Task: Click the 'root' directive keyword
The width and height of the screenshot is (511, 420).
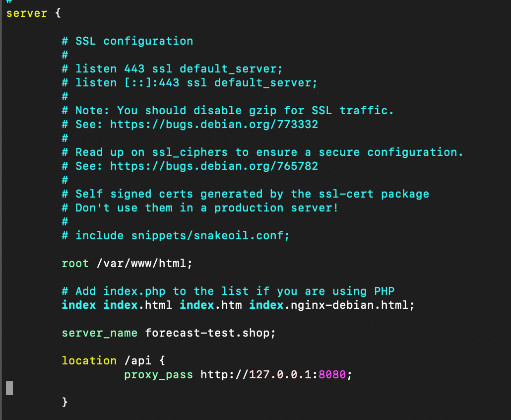Action: pyautogui.click(x=75, y=264)
